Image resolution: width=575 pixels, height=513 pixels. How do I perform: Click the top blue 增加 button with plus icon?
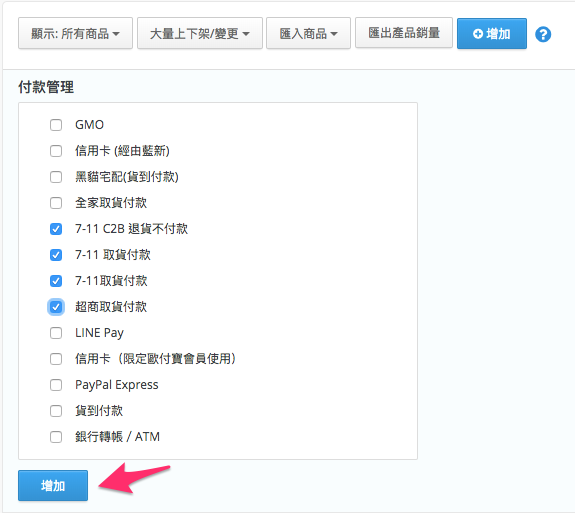(x=492, y=34)
